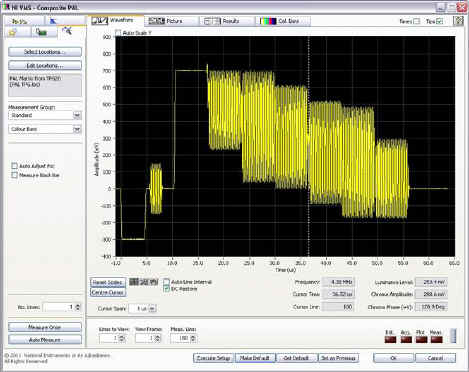This screenshot has width=469, height=372.
Task: Click the Plot status indicator light
Action: pos(421,340)
